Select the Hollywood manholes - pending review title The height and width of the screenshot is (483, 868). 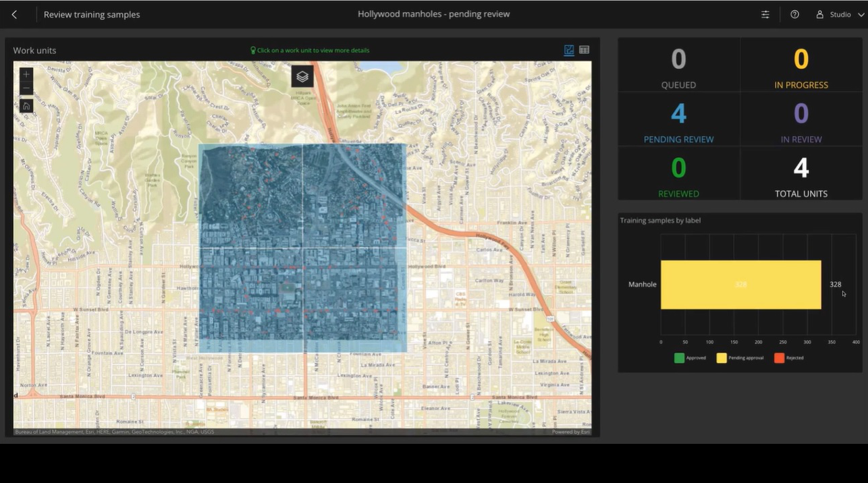(x=433, y=13)
